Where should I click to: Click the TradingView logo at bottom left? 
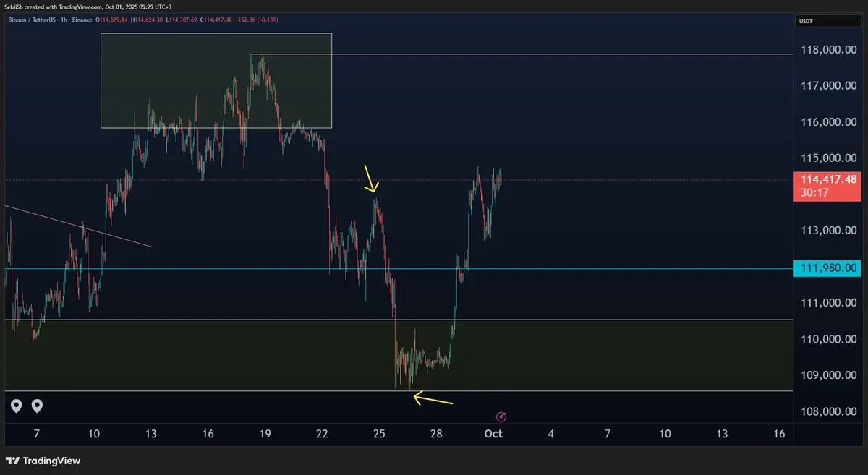point(43,461)
